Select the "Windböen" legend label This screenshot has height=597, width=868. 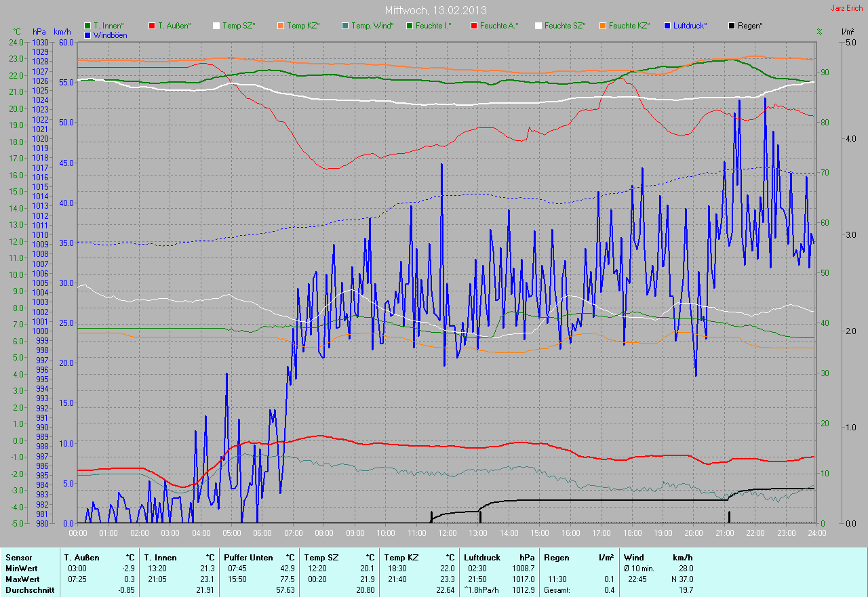[110, 35]
